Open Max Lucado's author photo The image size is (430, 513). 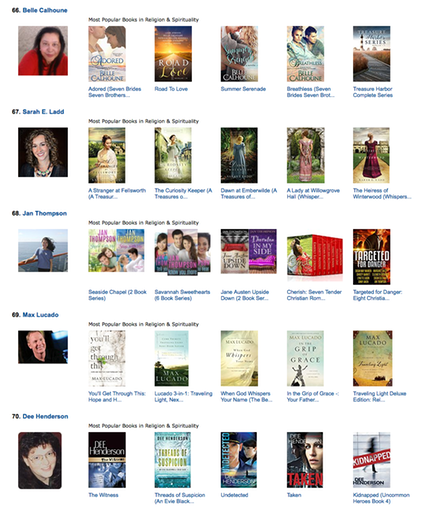pyautogui.click(x=43, y=347)
